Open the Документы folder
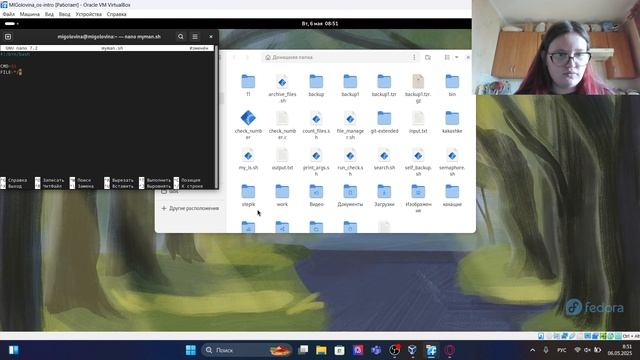Screen dimensions: 640x360 350,196
